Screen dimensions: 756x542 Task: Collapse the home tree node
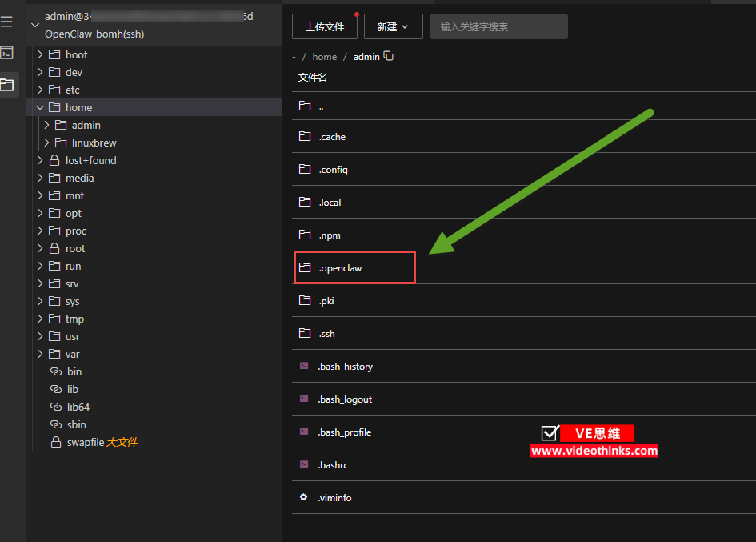pos(39,106)
